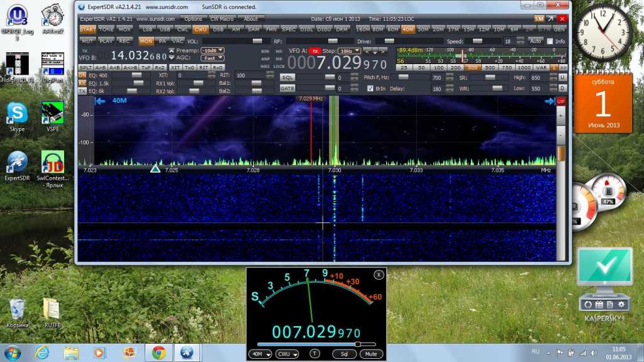This screenshot has width=644, height=362.
Task: Open the CWU mode dropdown on the S-meter widget
Action: click(x=287, y=354)
